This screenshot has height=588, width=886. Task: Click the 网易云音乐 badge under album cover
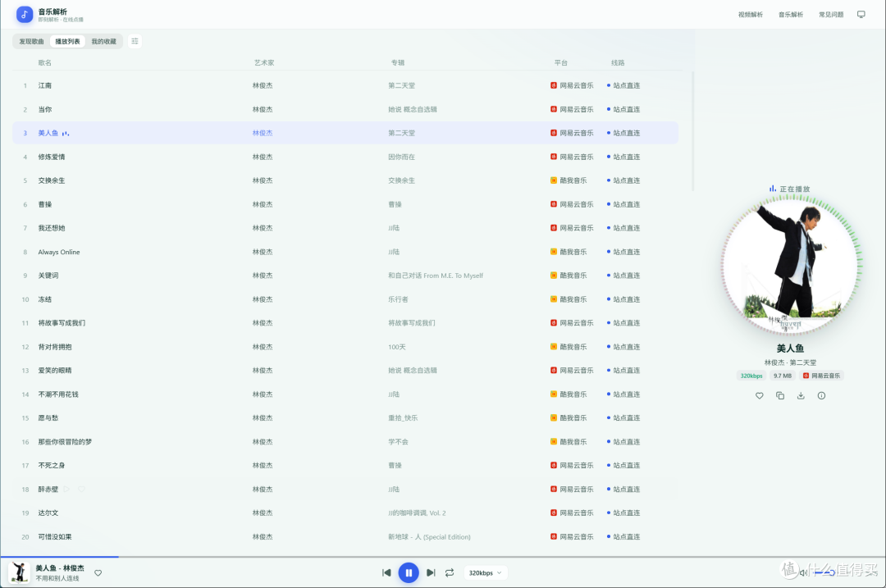click(x=821, y=376)
